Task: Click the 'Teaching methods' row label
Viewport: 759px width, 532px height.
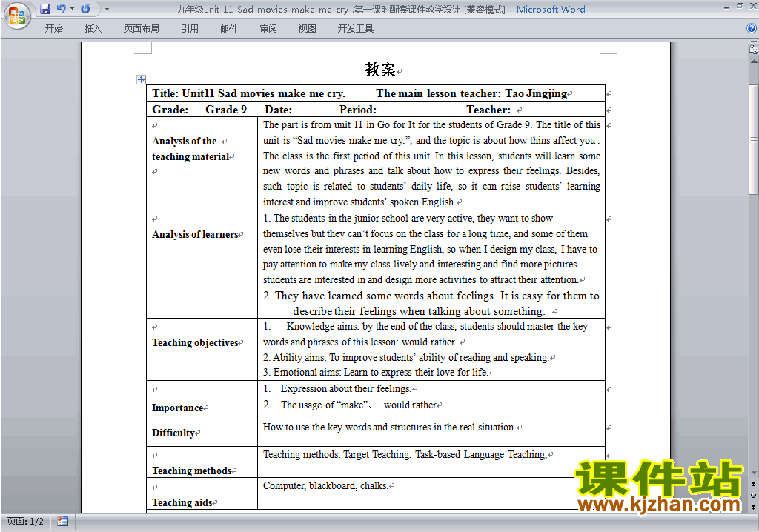Action: pos(192,471)
